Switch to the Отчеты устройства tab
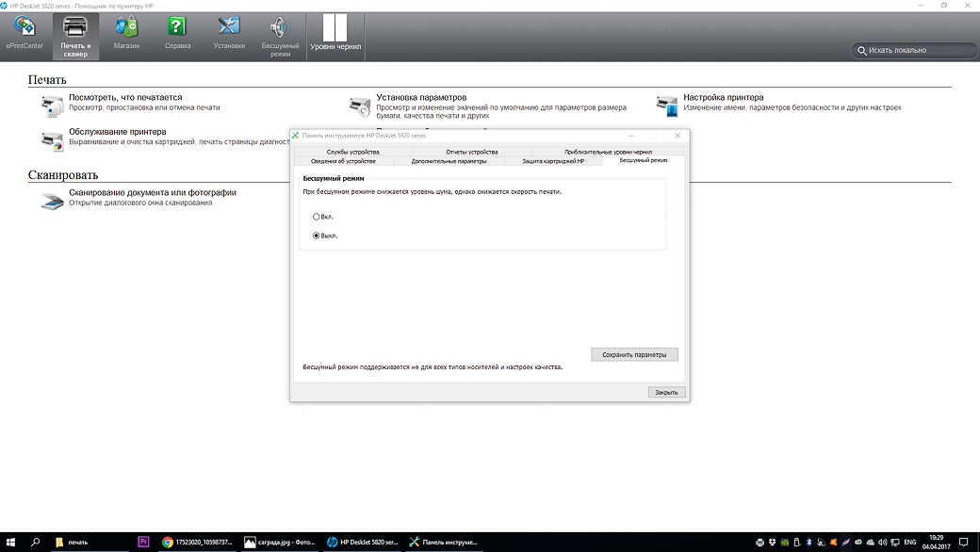The height and width of the screenshot is (552, 980). point(472,152)
